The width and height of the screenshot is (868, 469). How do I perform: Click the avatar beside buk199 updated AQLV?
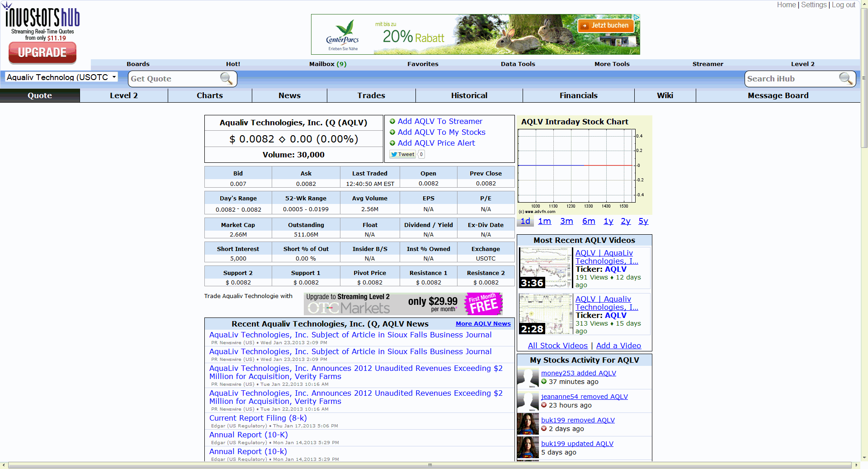pyautogui.click(x=528, y=448)
